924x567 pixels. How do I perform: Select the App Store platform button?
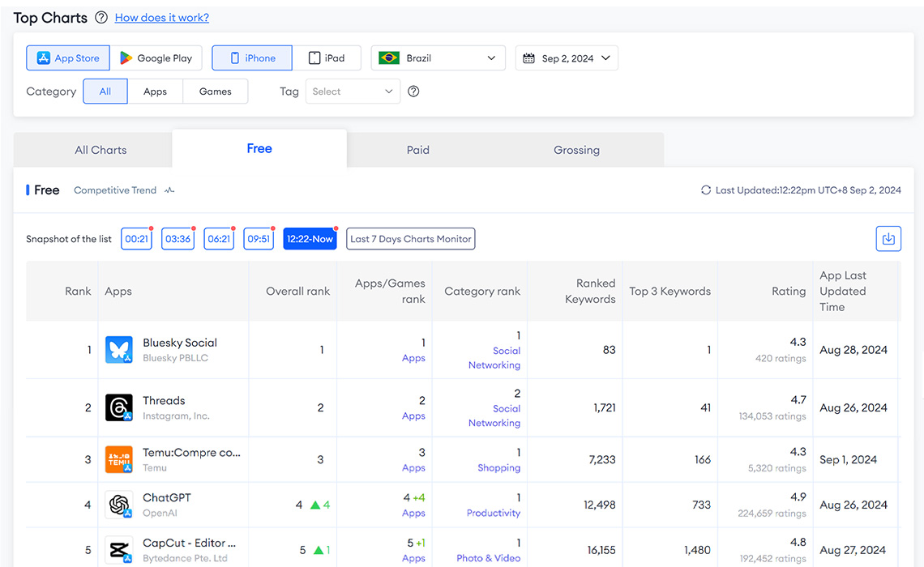point(68,58)
